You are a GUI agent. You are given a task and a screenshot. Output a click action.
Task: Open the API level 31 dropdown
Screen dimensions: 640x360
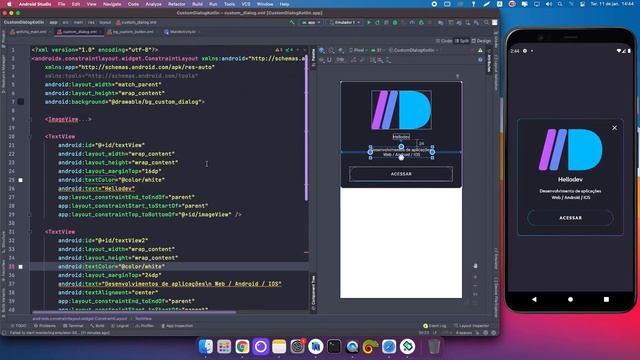[x=378, y=50]
